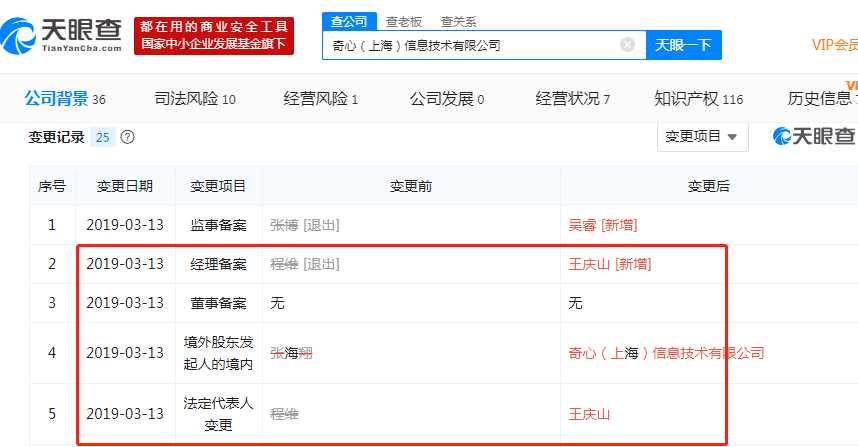
Task: Open 王庆山 [新增] in 经理备案 row
Action: [x=610, y=264]
